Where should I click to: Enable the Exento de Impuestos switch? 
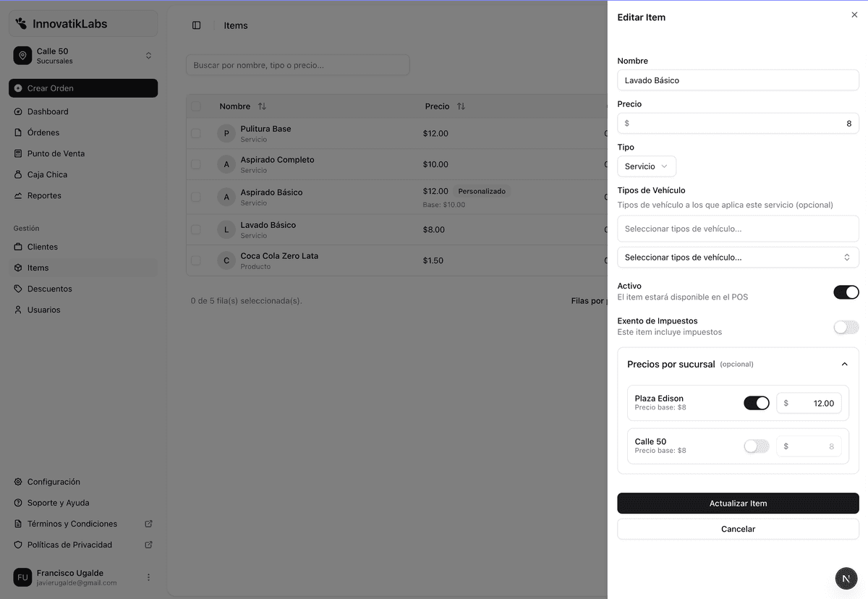coord(846,327)
